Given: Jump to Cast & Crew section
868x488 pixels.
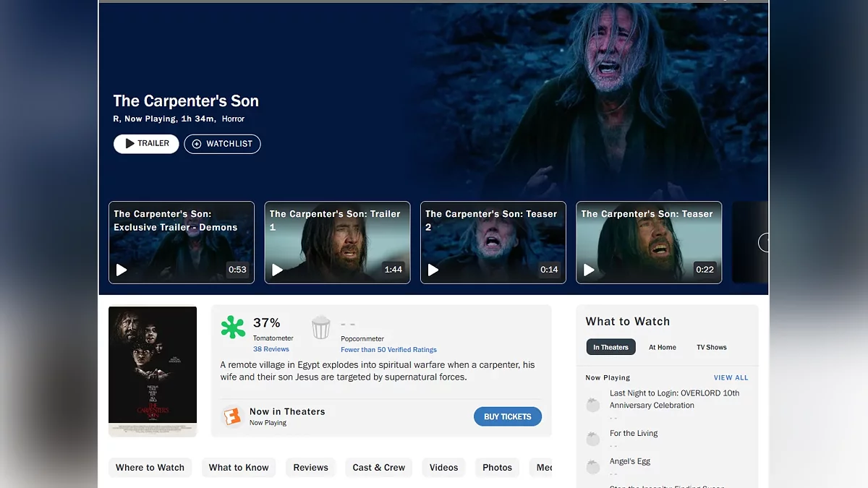Looking at the screenshot, I should 379,468.
